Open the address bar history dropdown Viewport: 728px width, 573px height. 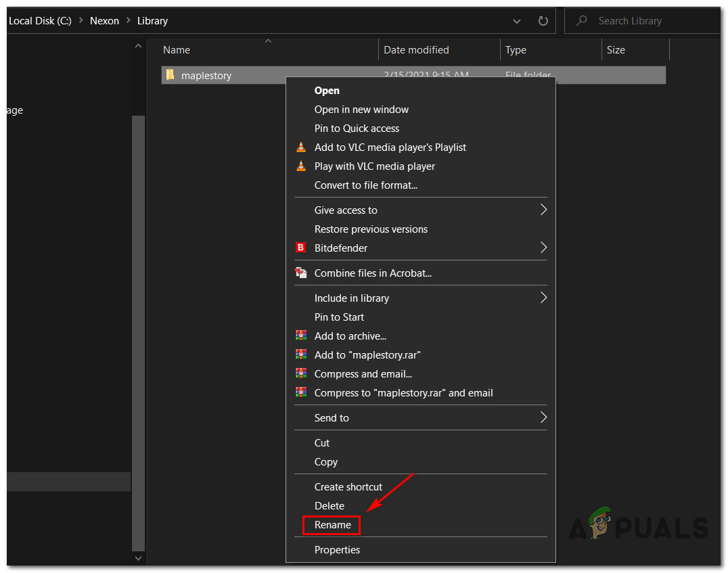point(518,21)
